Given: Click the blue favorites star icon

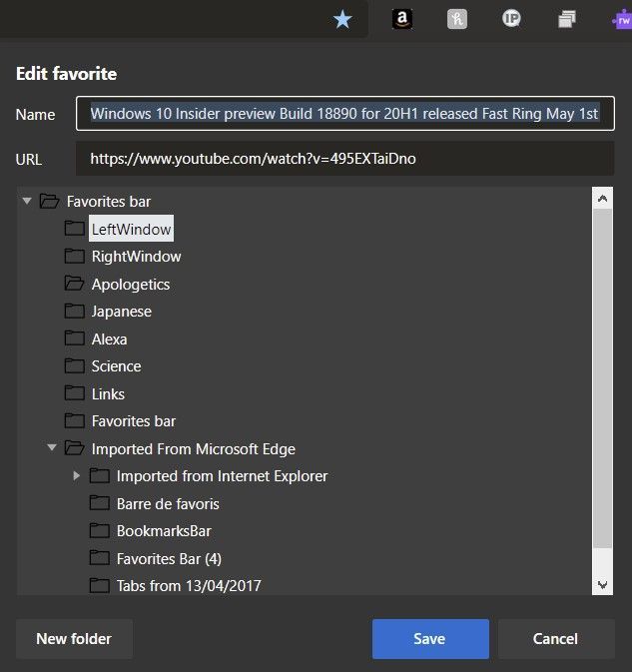Looking at the screenshot, I should (x=342, y=20).
